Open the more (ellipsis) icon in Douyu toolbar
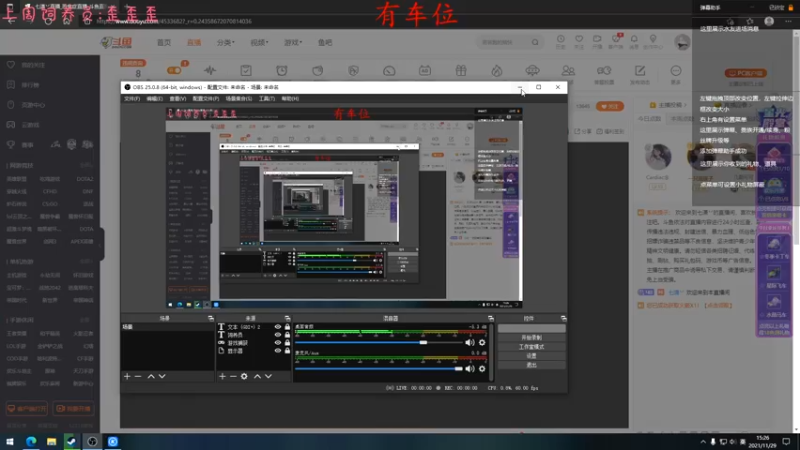Screen dimensions: 800x450 (676, 71)
